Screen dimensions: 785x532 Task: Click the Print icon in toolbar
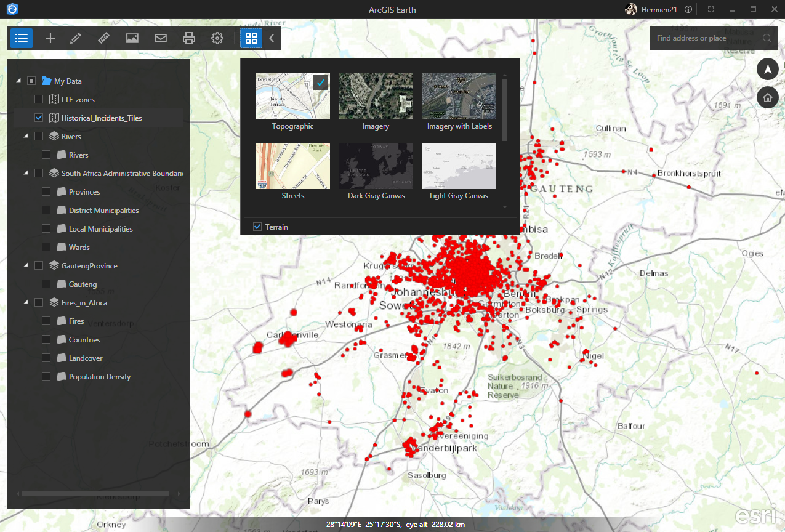click(189, 38)
